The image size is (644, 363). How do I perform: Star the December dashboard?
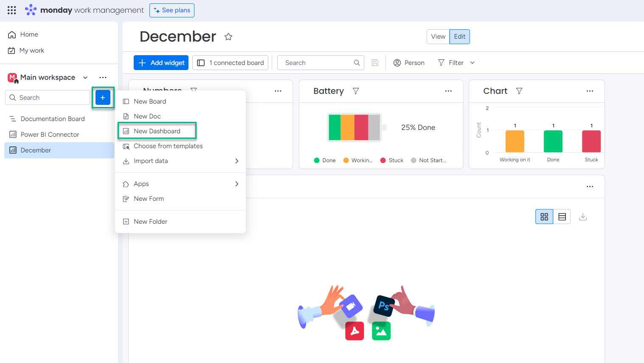click(228, 37)
